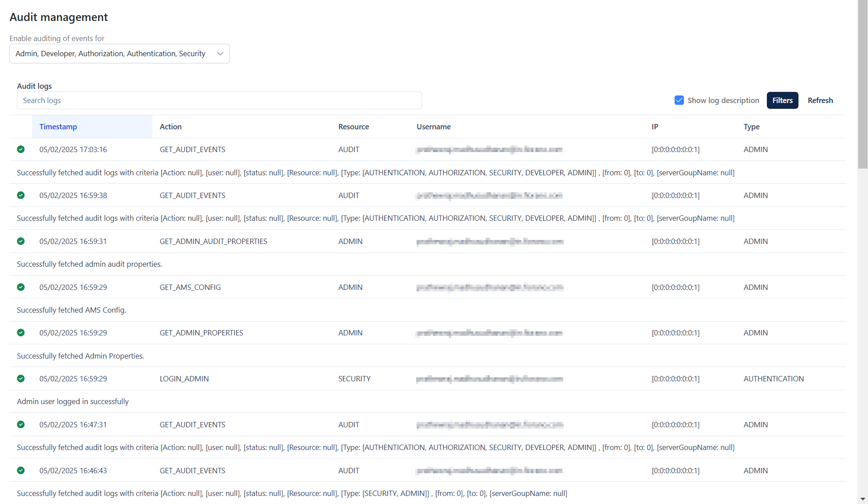The image size is (868, 504).
Task: Click the Type column header
Action: [x=752, y=127]
